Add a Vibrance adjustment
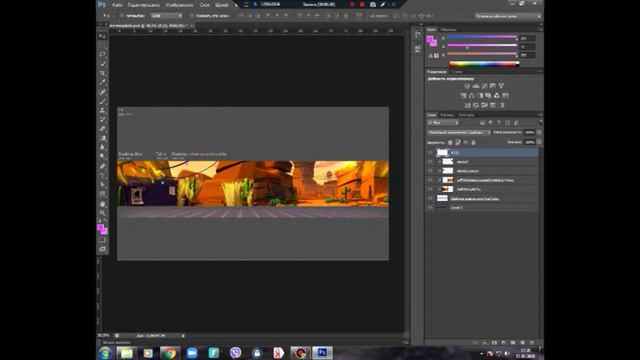640x360 pixels. (x=501, y=86)
